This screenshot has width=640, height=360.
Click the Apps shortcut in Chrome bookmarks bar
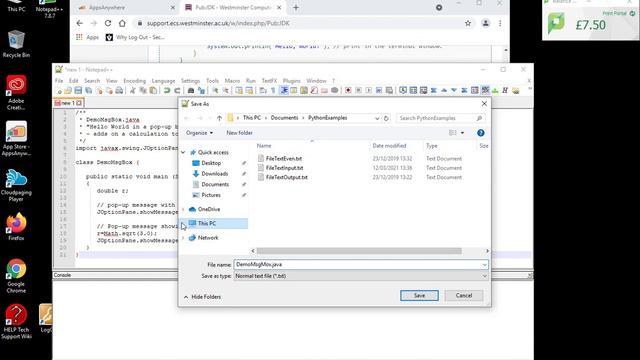(87, 37)
